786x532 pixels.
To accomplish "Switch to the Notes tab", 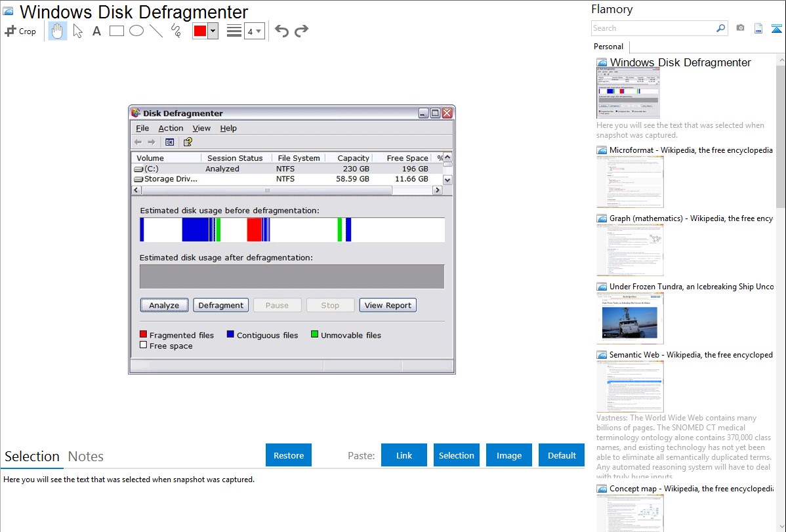I will click(86, 457).
